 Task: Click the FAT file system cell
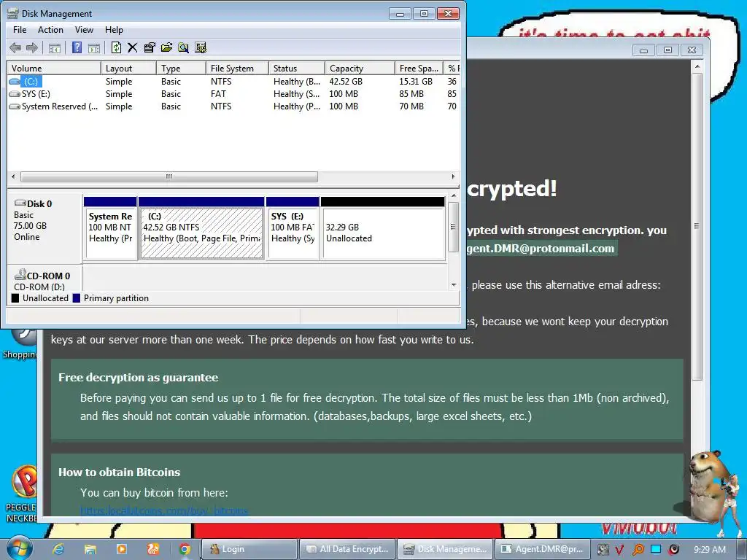[x=218, y=94]
